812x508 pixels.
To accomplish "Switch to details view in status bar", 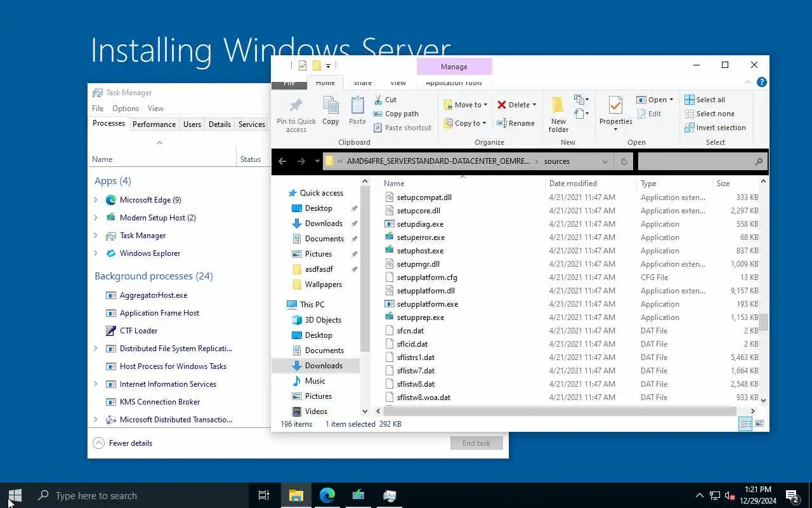I will click(746, 424).
